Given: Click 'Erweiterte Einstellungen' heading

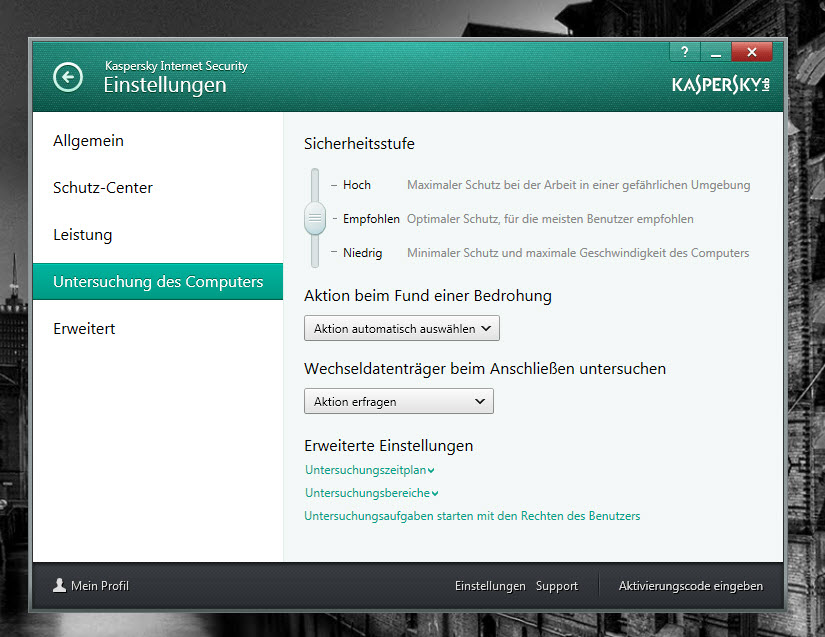Looking at the screenshot, I should click(388, 446).
